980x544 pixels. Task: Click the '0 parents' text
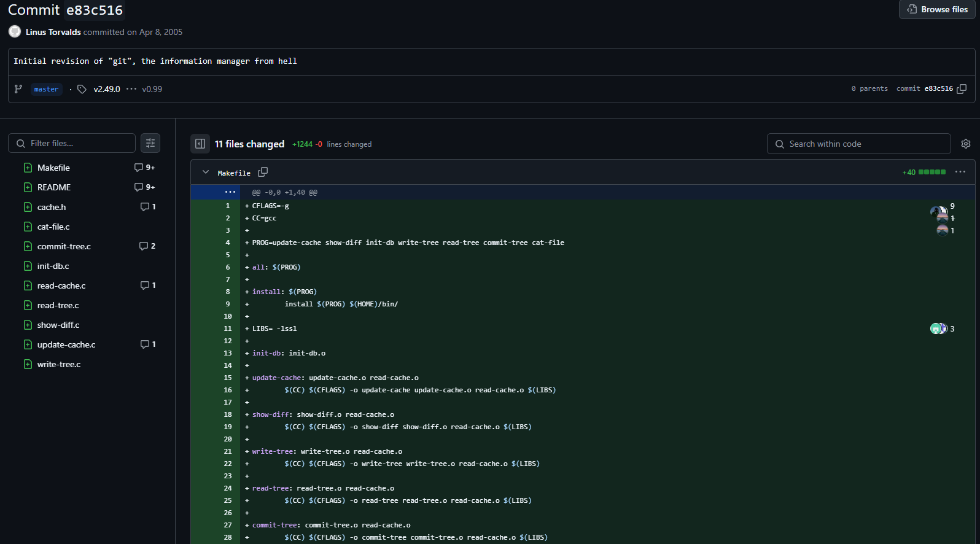869,89
